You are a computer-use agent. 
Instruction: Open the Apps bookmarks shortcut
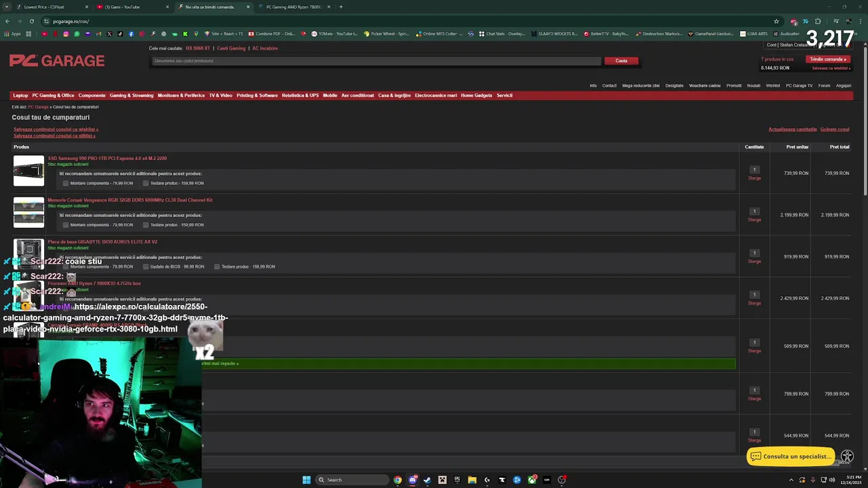tap(13, 34)
